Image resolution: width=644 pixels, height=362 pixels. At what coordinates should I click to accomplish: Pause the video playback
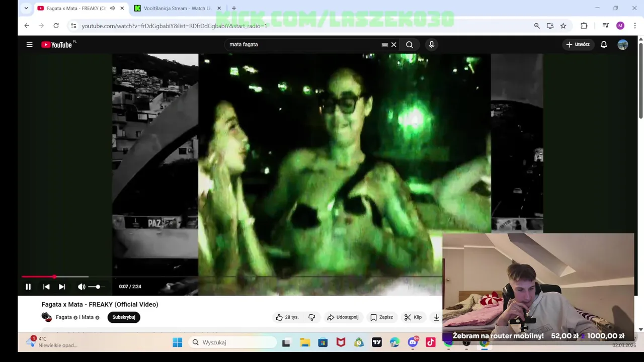pyautogui.click(x=28, y=287)
